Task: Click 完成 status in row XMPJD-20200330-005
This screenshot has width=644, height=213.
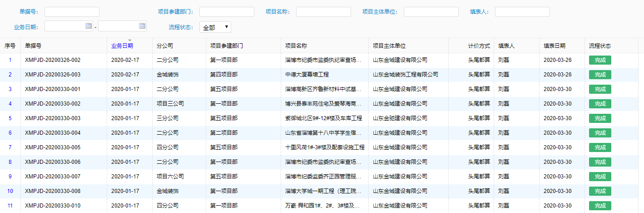Action: click(x=600, y=147)
